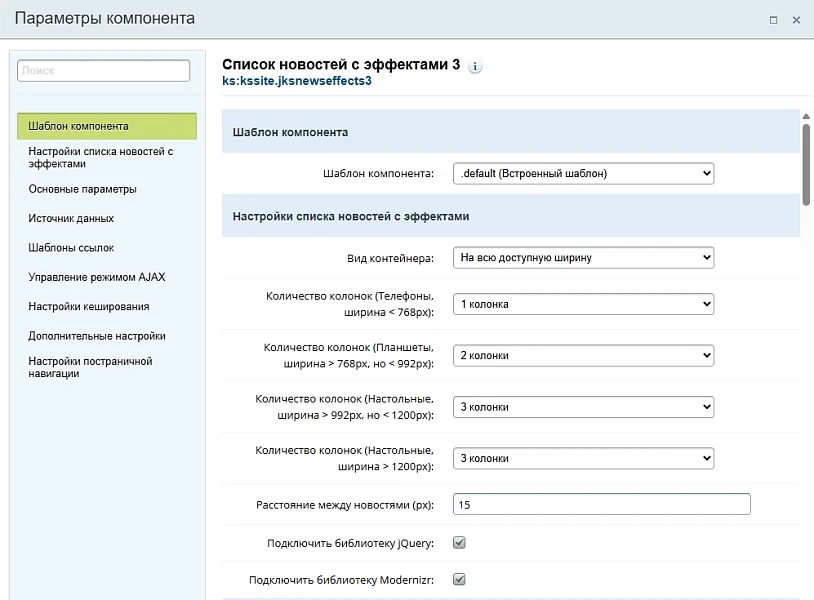This screenshot has height=600, width=814.
Task: Click the Количество колонок (Телефоны) label
Action: (x=350, y=304)
